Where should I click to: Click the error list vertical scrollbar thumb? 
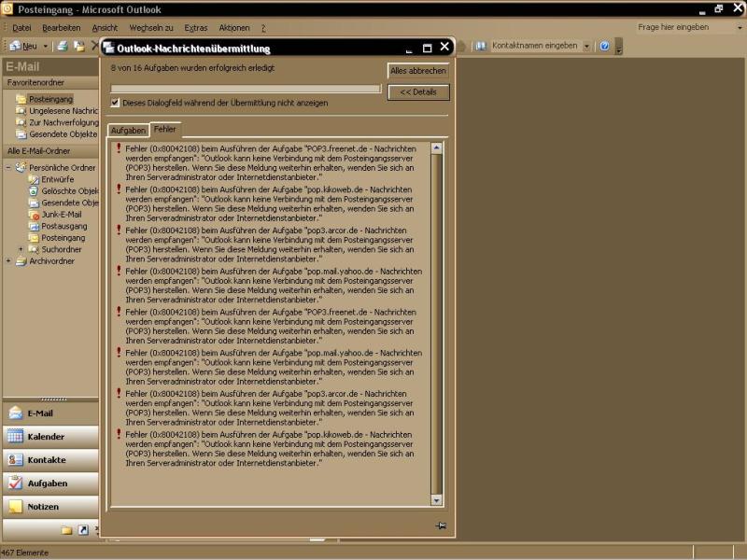436,324
